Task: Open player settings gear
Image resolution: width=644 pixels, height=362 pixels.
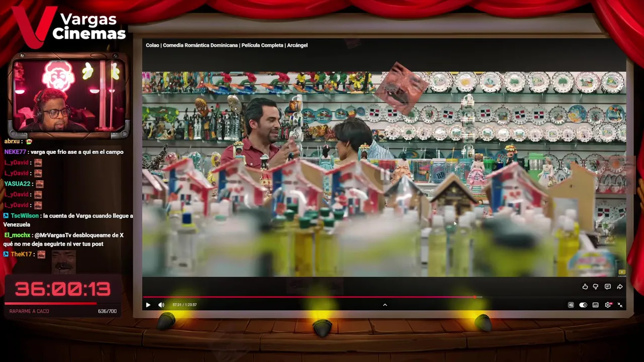Action: coord(608,305)
